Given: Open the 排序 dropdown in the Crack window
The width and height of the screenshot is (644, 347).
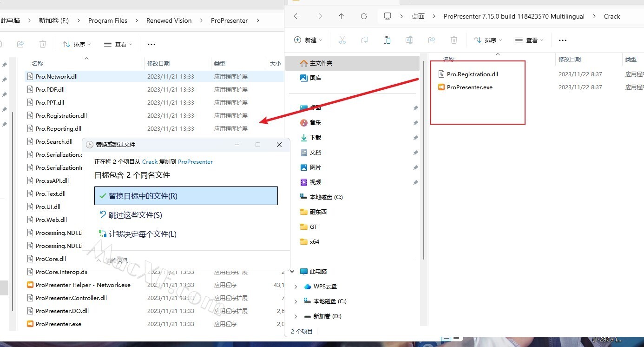Looking at the screenshot, I should (x=488, y=40).
